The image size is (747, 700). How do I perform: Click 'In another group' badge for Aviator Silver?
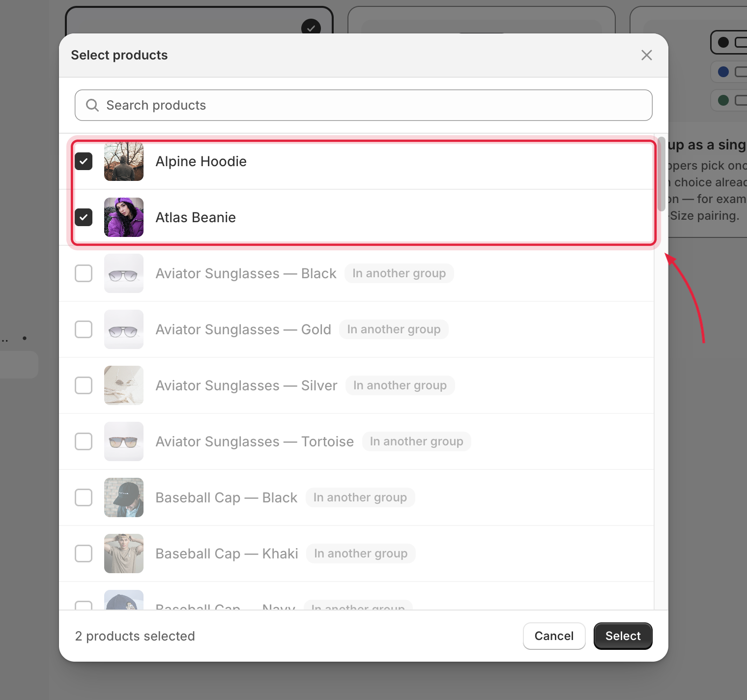point(400,385)
